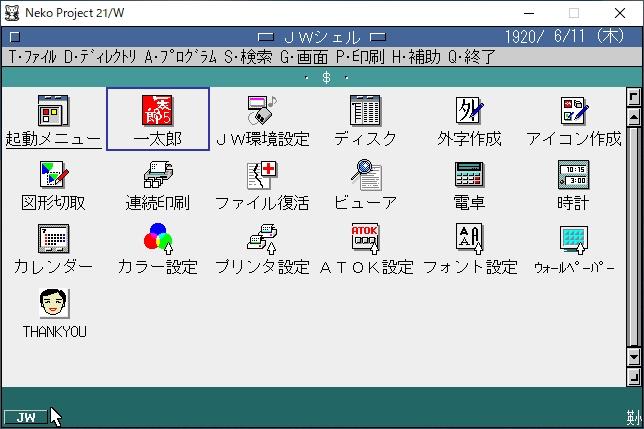Open the D·ディレクトリ menu

[x=100, y=57]
